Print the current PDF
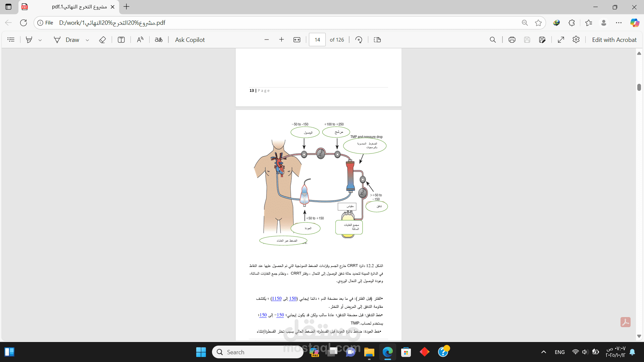The image size is (644, 362). click(512, 40)
